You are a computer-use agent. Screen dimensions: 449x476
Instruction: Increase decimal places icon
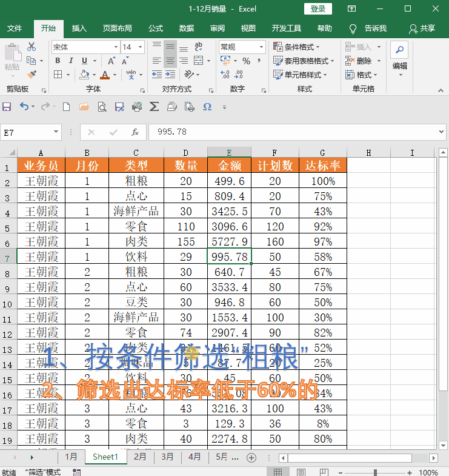(x=225, y=75)
